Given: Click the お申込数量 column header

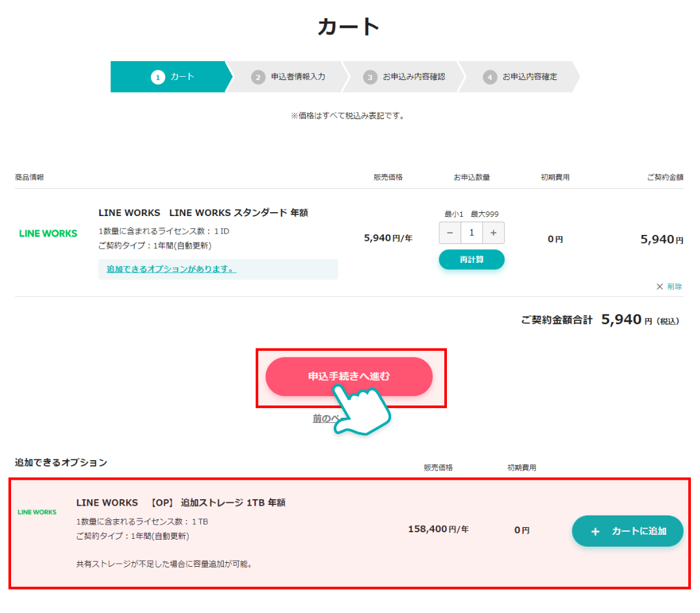Looking at the screenshot, I should 472,177.
